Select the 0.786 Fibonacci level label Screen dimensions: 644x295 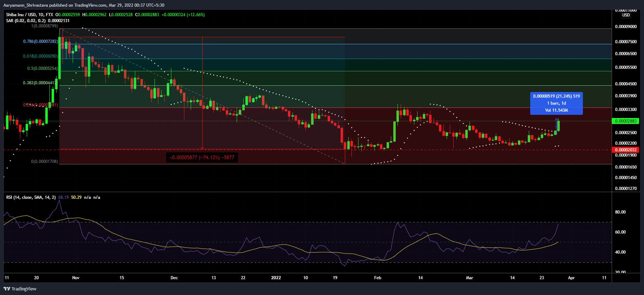pyautogui.click(x=40, y=41)
